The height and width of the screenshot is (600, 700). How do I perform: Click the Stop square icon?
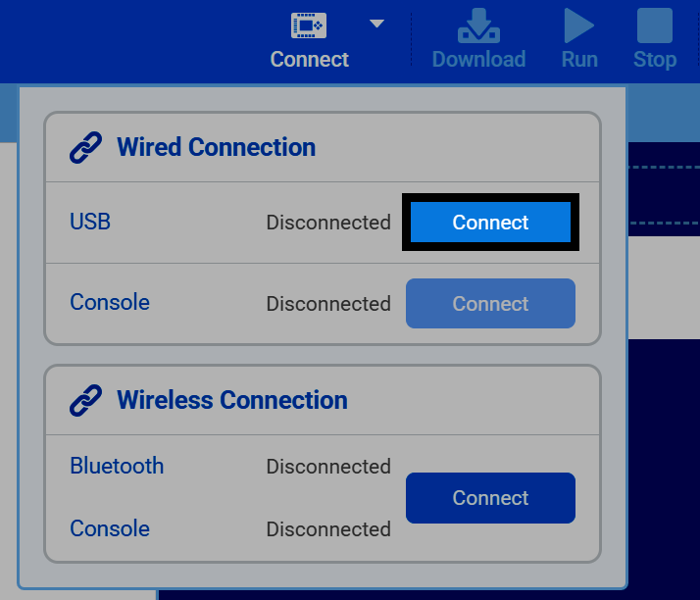point(655,25)
